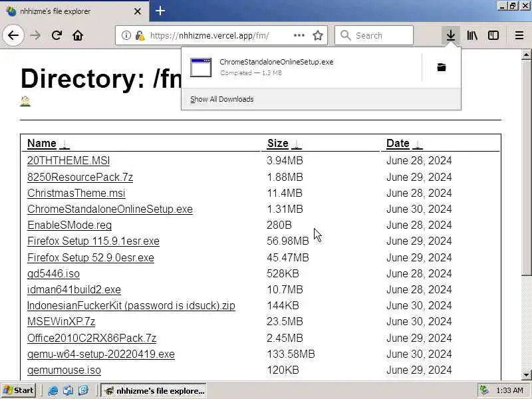
Task: Open ChromeStandaloneOnlineSetup.exe in downloads panel
Action: (302, 67)
